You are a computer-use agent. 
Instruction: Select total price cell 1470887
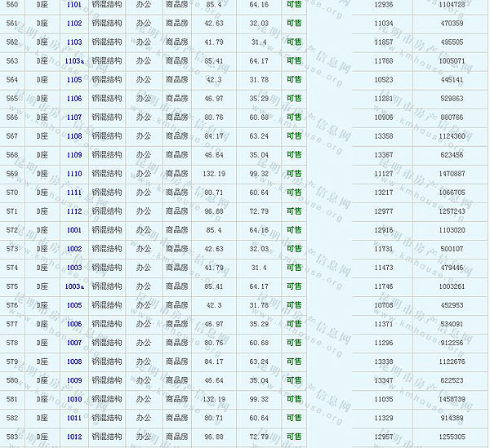452,174
